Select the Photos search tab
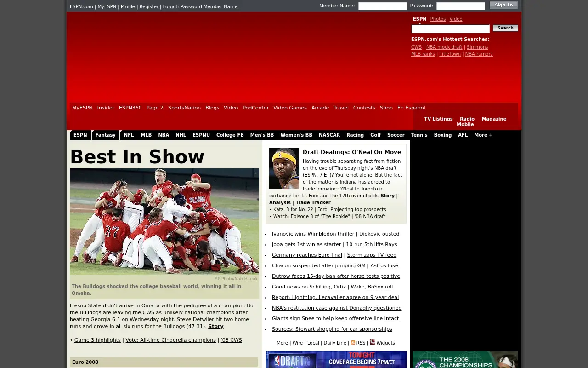This screenshot has width=588, height=368. pyautogui.click(x=438, y=19)
